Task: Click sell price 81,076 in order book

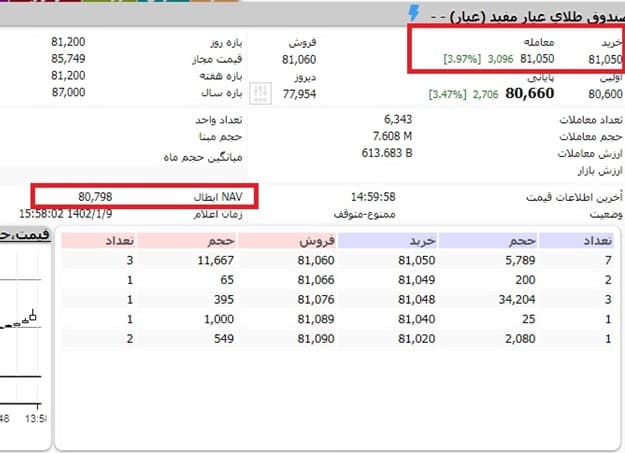Action: (316, 299)
